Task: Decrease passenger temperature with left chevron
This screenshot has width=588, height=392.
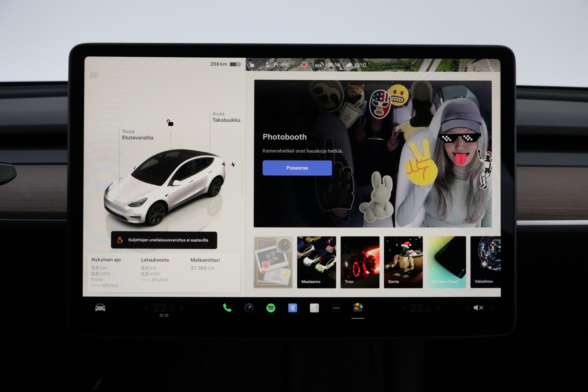Action: [x=403, y=308]
